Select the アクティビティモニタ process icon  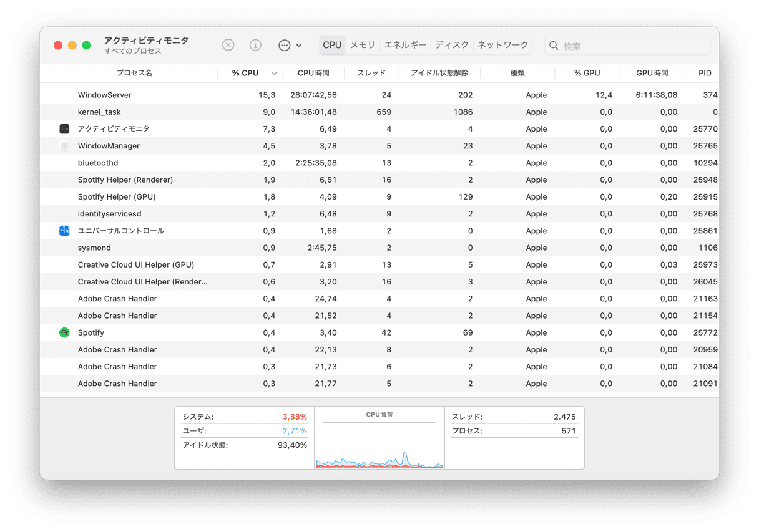click(64, 129)
